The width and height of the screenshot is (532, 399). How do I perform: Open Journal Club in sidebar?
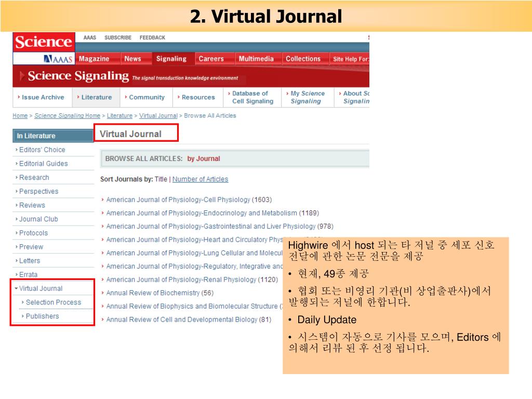38,219
